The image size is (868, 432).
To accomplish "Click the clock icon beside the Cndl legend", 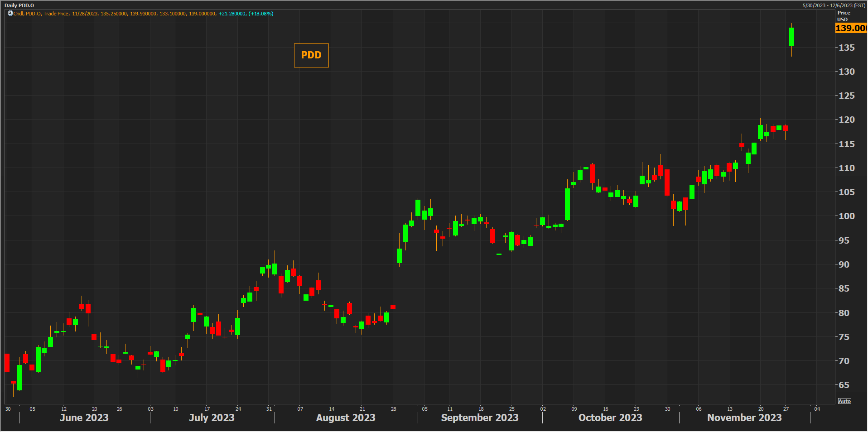I will coord(10,14).
